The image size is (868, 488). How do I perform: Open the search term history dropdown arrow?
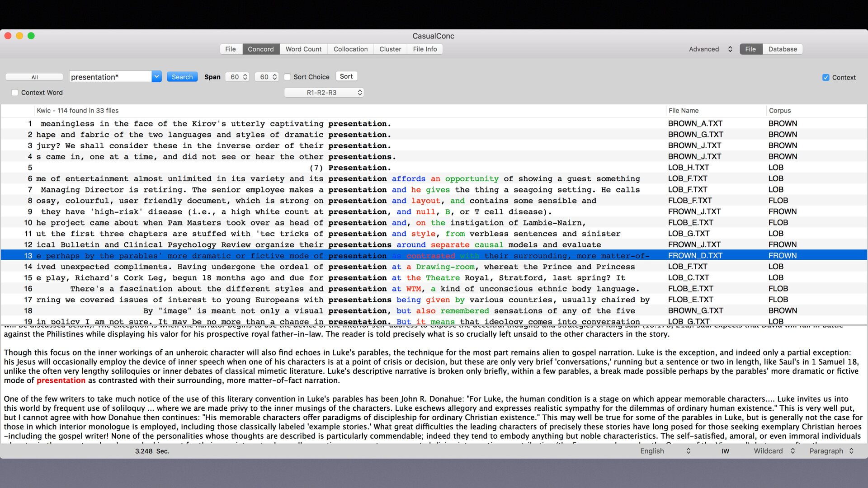[156, 77]
